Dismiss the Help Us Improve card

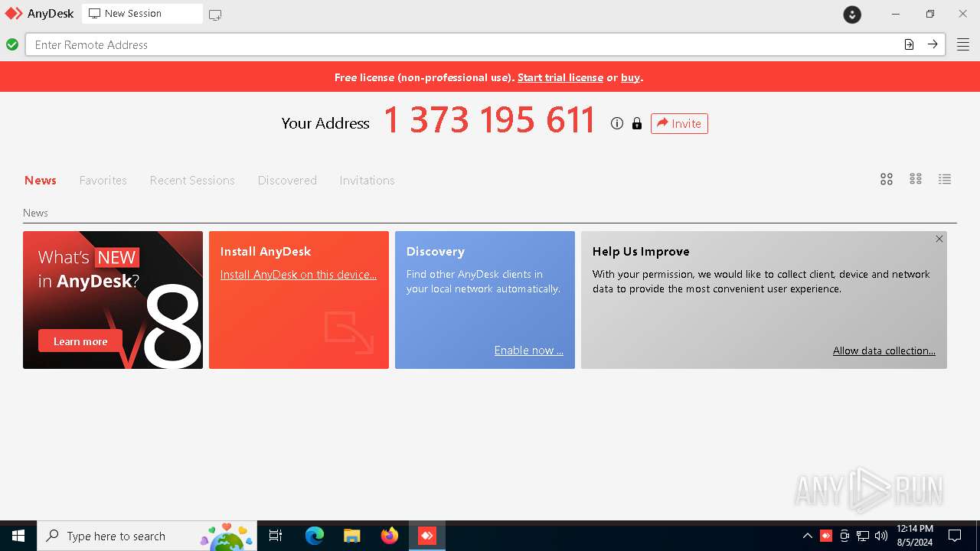coord(939,239)
